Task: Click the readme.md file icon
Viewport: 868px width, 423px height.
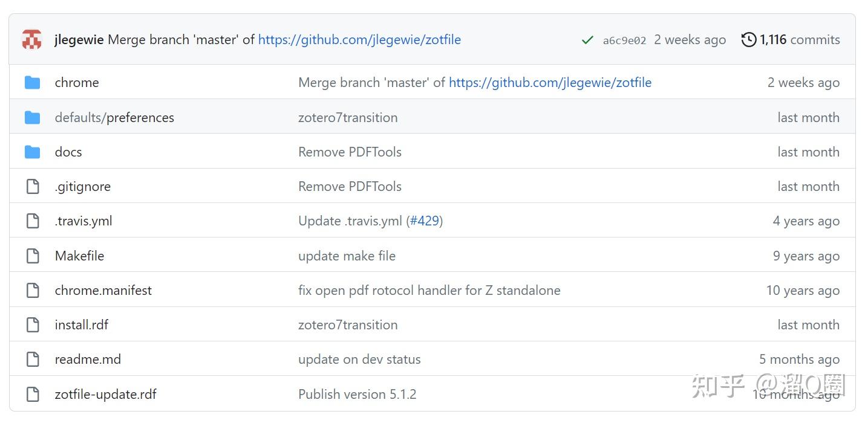Action: (x=32, y=360)
